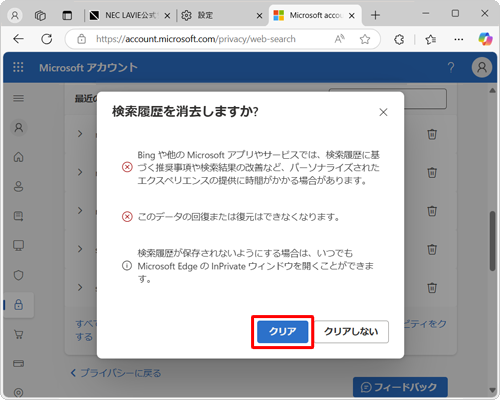Add this page to favorites star
500x400 pixels.
click(365, 39)
